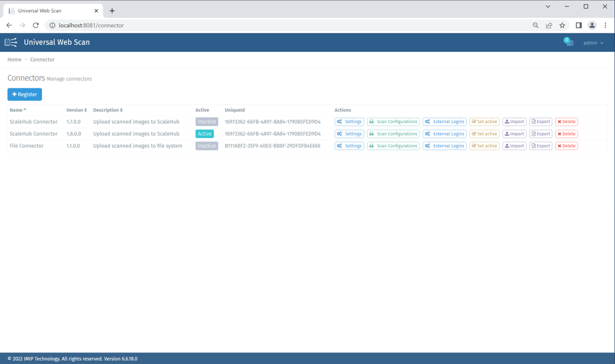The height and width of the screenshot is (364, 615).
Task: Click the Chrome profile avatar icon
Action: pyautogui.click(x=592, y=25)
